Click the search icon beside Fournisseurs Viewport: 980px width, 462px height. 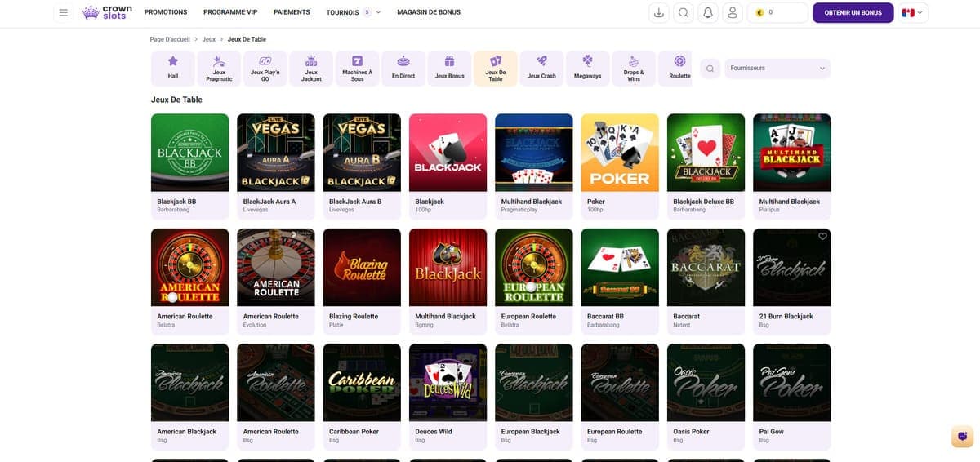[710, 69]
